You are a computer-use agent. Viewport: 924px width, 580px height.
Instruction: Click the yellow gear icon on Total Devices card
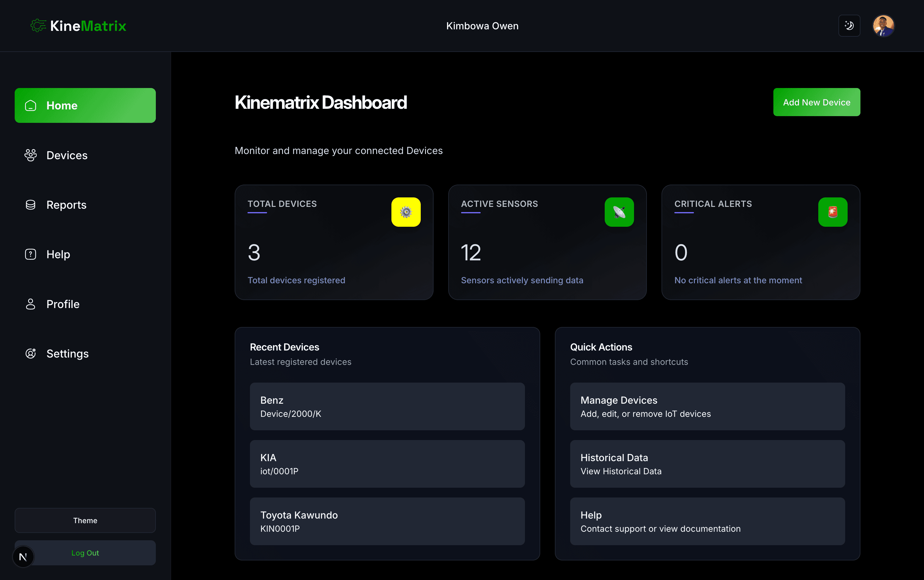pos(406,212)
